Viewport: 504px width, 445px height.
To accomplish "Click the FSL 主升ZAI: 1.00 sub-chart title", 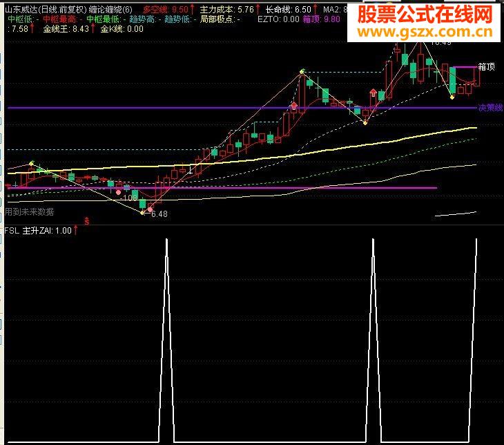I will tap(38, 230).
